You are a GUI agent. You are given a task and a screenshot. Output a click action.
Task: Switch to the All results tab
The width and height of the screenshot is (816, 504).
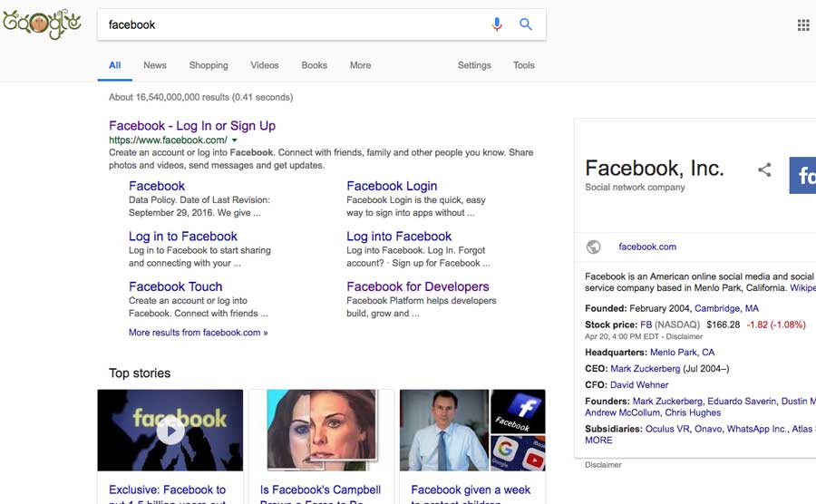114,65
